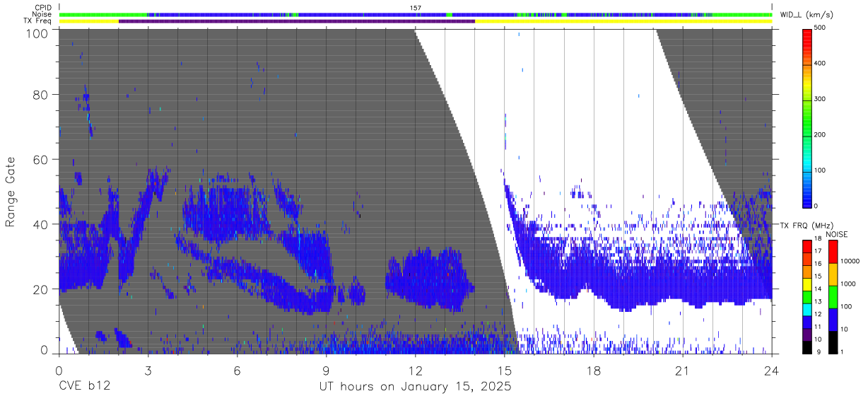Click the 300 tick on the width color bar

tap(821, 99)
